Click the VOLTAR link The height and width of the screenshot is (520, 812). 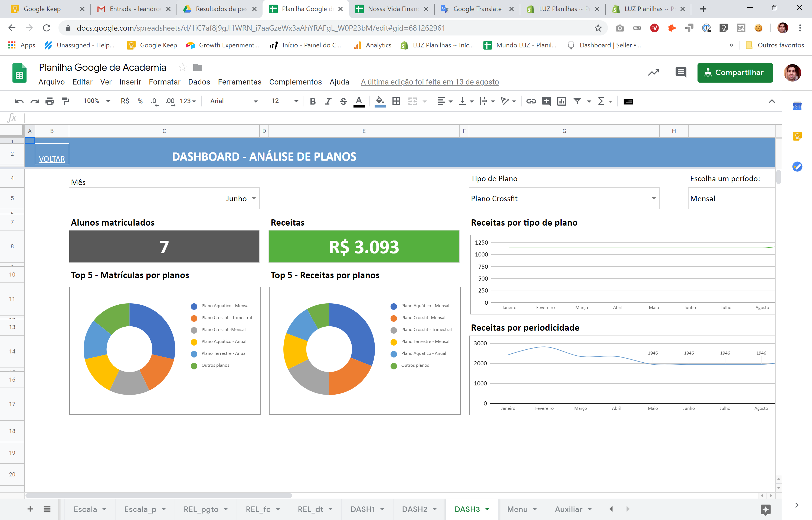click(52, 159)
